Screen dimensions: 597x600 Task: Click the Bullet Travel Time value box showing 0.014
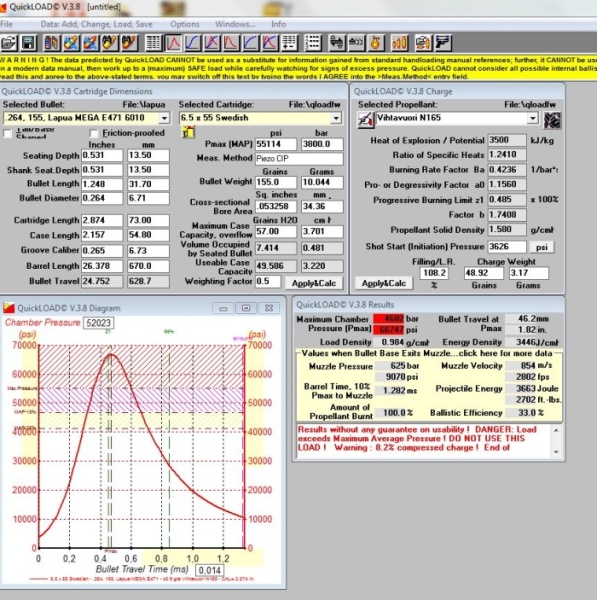(209, 570)
